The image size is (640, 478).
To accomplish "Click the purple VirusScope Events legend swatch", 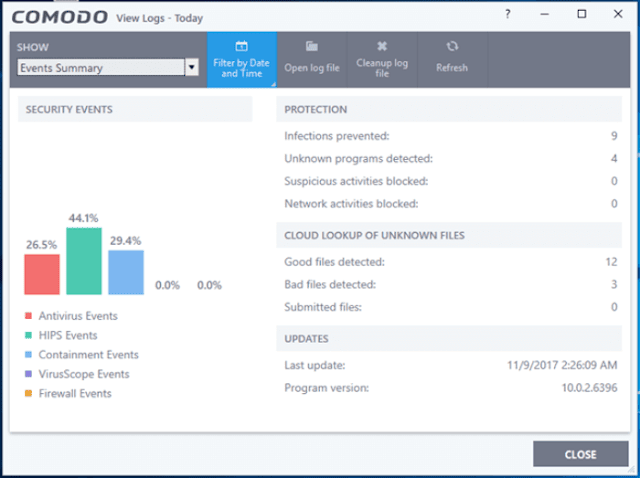I will (x=29, y=374).
